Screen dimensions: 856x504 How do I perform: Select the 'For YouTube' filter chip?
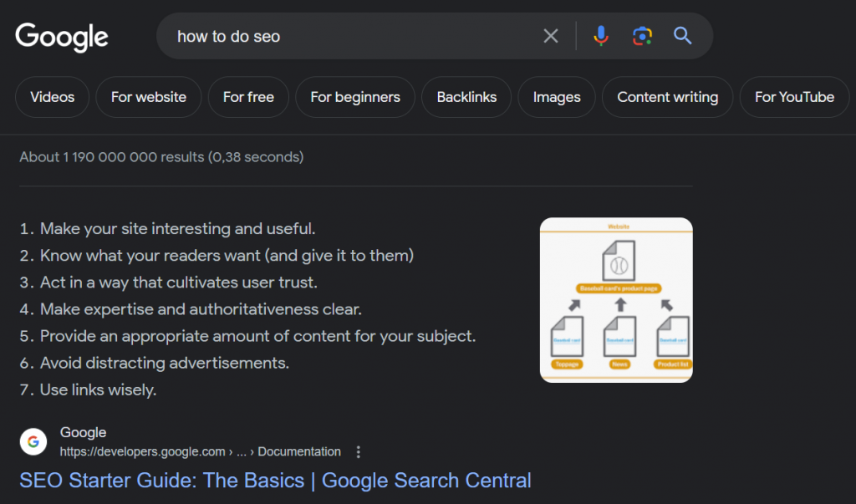(794, 97)
